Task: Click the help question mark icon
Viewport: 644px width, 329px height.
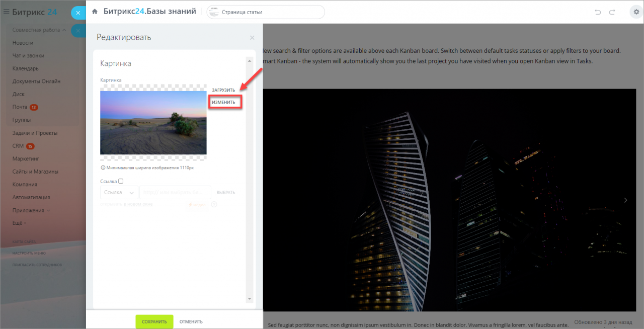Action: 214,204
